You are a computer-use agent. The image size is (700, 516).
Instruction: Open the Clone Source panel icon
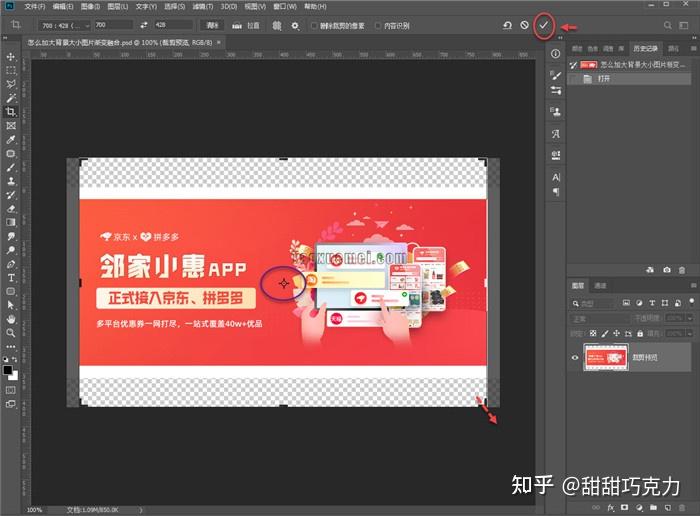pyautogui.click(x=555, y=112)
